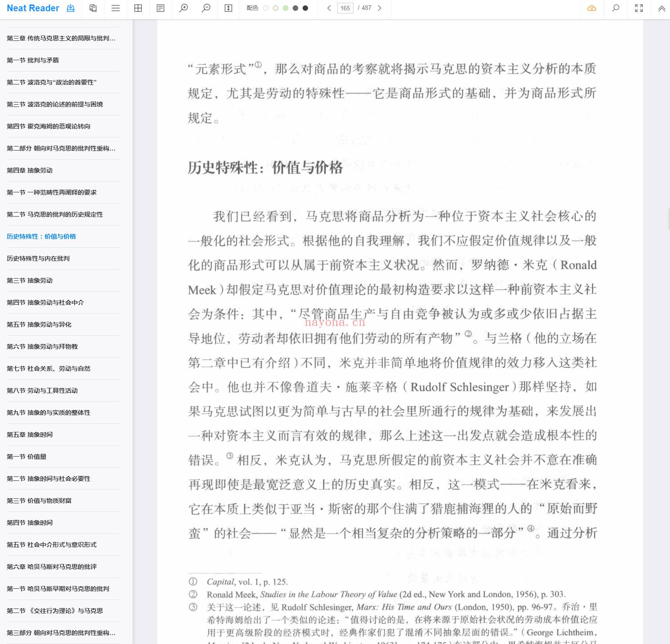Select the beige color theme swatch
Image resolution: width=670 pixels, height=644 pixels.
pos(276,8)
